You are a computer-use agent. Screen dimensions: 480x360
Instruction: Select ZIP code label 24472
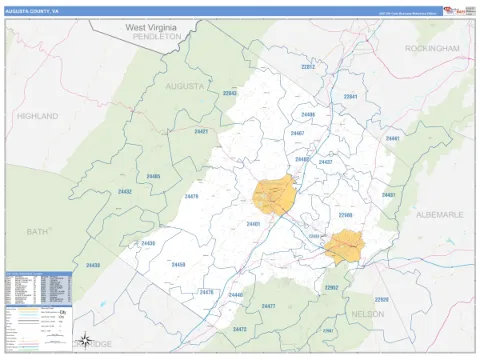[240, 329]
